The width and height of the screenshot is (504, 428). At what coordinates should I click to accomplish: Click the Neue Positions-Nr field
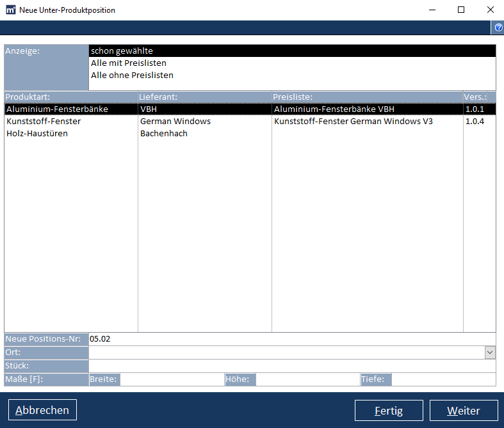(291, 339)
